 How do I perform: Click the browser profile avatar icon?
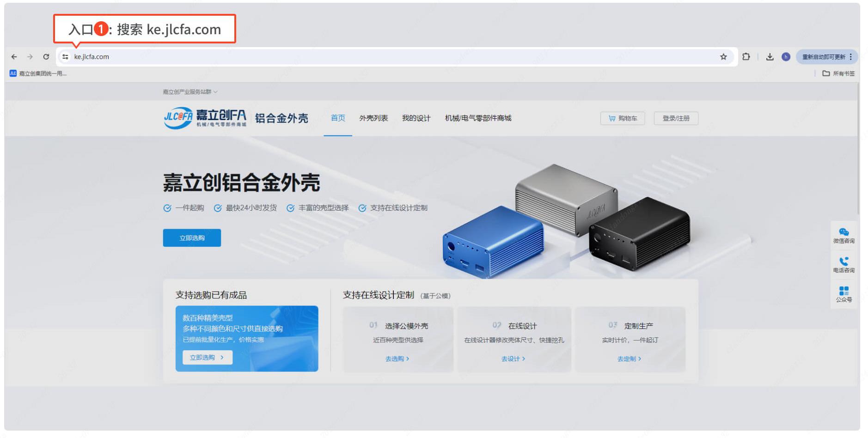click(x=786, y=57)
